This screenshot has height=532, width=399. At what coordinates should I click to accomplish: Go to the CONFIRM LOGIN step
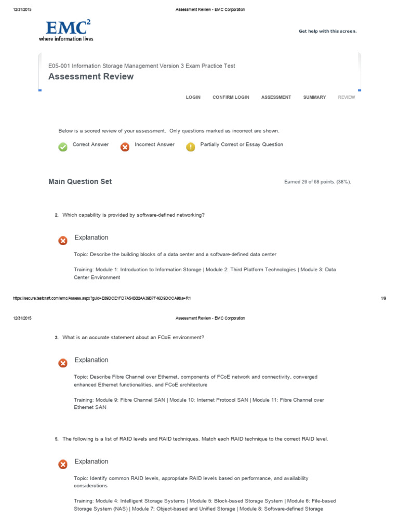click(x=231, y=97)
